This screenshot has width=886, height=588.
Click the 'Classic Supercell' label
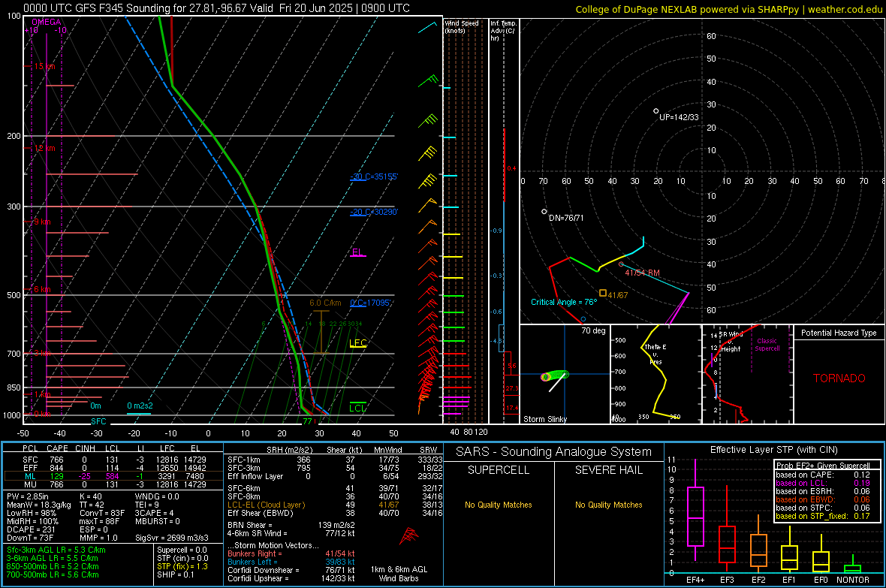(767, 345)
